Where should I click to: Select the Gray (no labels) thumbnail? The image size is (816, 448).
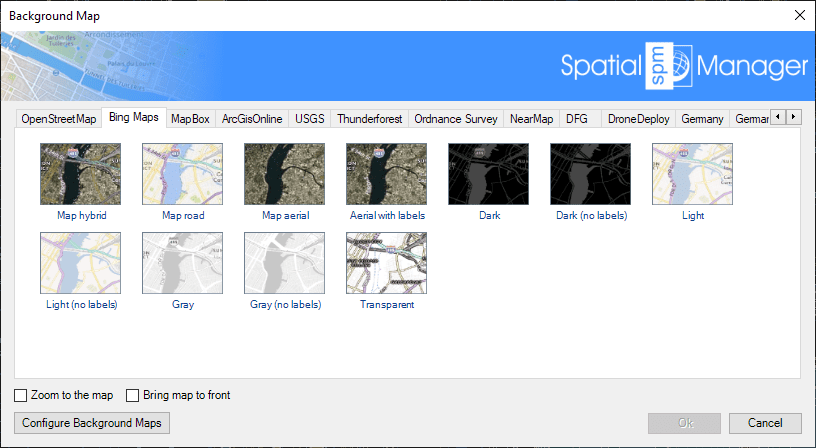tap(285, 263)
